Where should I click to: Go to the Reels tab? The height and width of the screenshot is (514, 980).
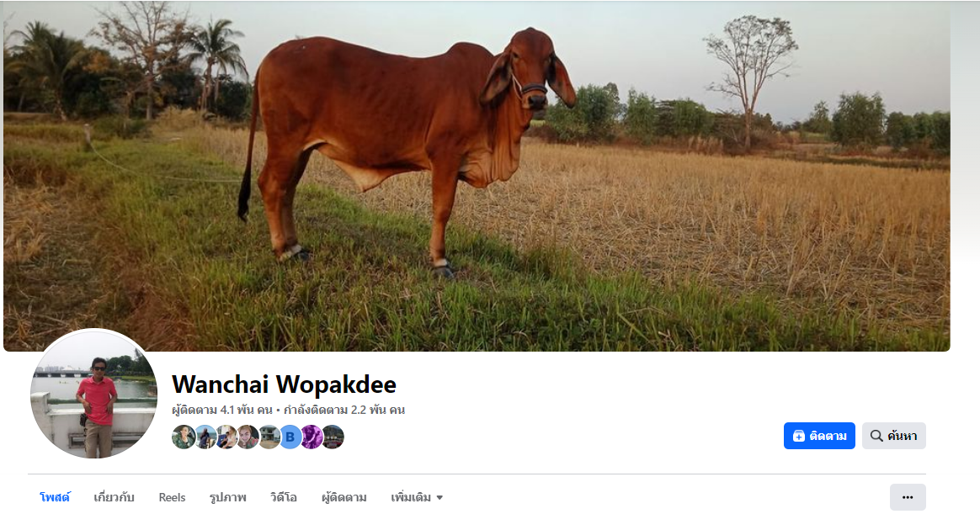coord(172,498)
